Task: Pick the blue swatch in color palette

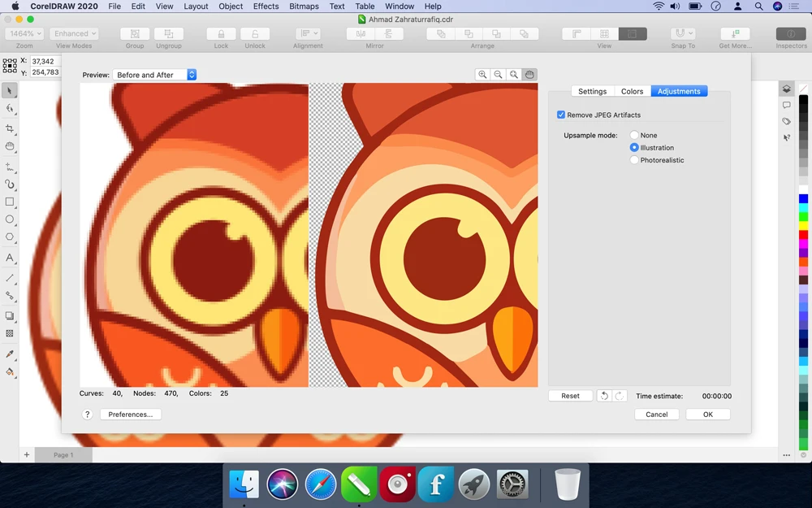Action: (x=803, y=198)
